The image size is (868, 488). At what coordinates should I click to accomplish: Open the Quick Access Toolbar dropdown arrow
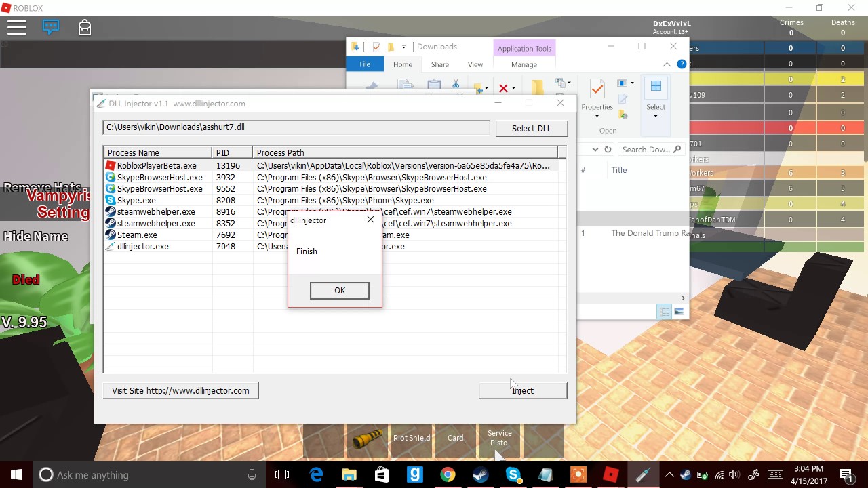403,47
